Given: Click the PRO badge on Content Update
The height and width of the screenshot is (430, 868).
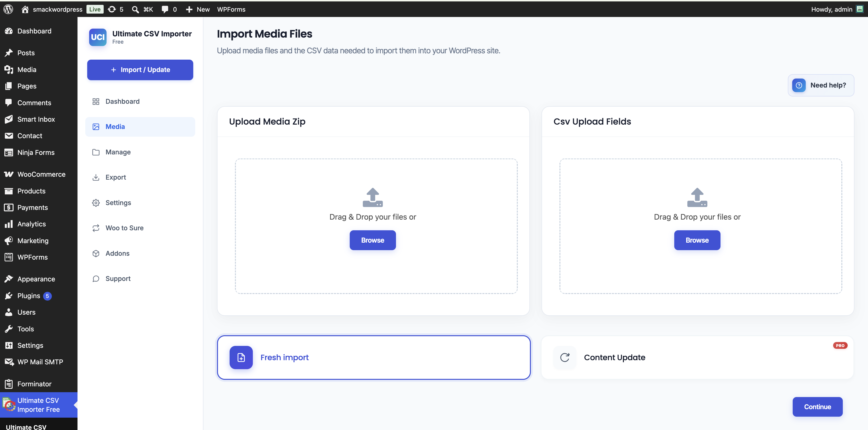Looking at the screenshot, I should pos(840,345).
